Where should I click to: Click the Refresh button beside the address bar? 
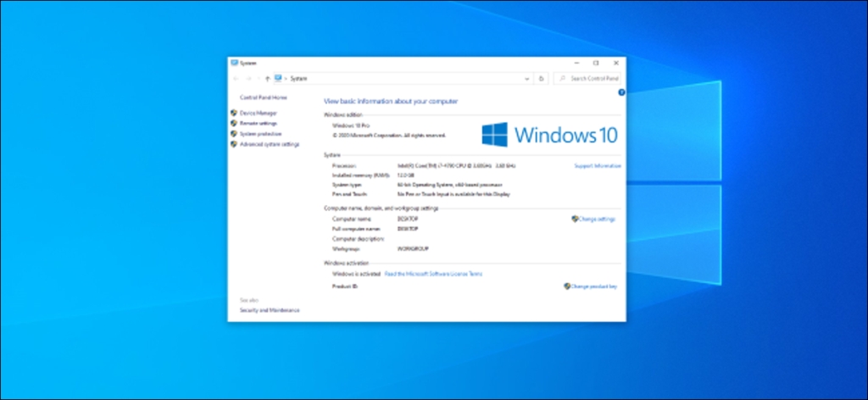[x=542, y=79]
